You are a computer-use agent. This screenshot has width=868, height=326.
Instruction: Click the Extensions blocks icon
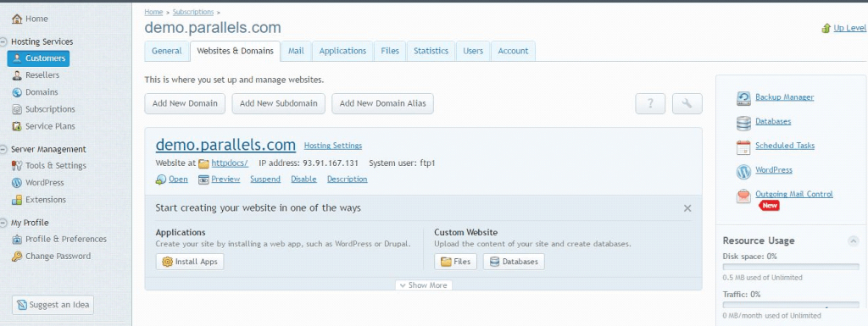pyautogui.click(x=17, y=200)
